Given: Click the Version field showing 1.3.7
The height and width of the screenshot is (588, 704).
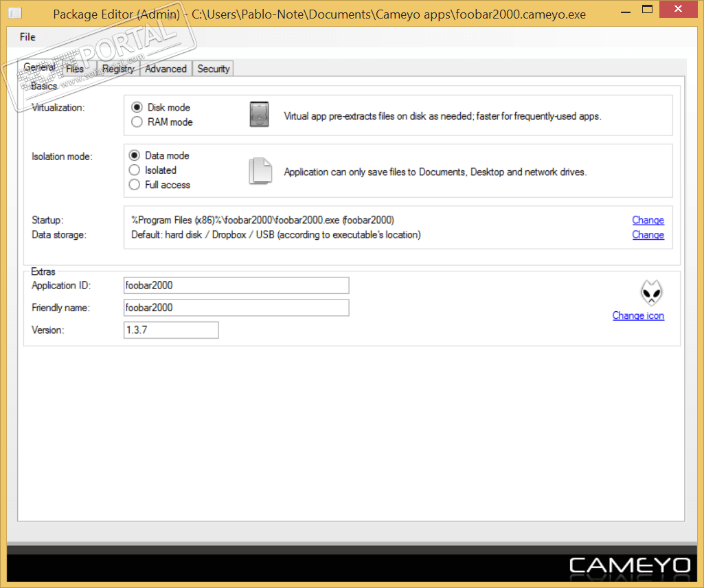Looking at the screenshot, I should click(x=171, y=330).
